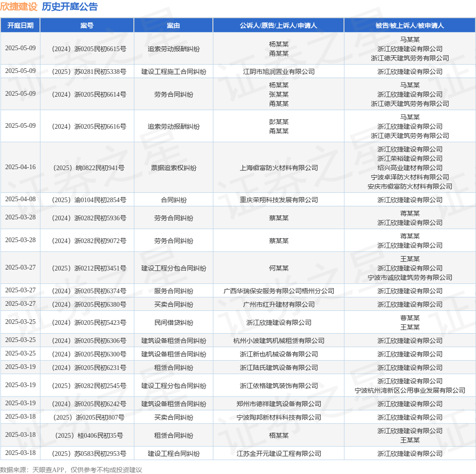Click case number (2025)浙0282民初2545号
Image resolution: width=476 pixels, height=474 pixels.
pos(89,386)
